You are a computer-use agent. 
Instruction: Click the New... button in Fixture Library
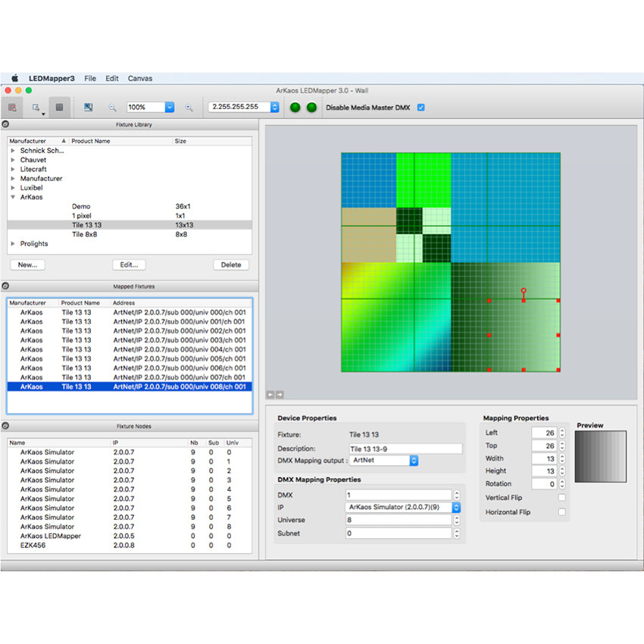(27, 264)
